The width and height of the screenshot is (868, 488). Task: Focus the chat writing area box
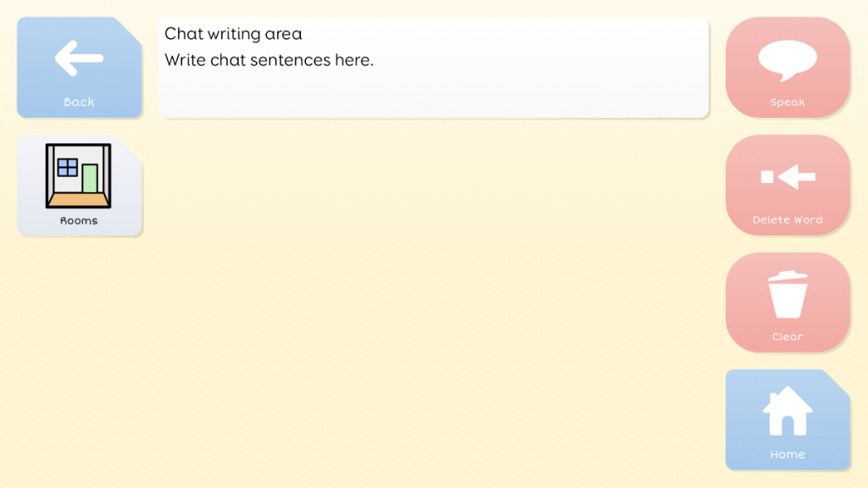coord(433,68)
